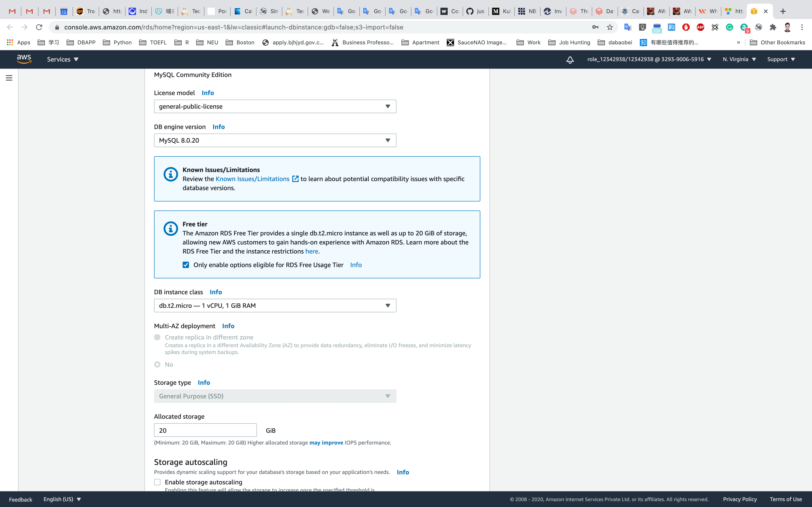Expand the DB engine version dropdown

click(x=275, y=140)
